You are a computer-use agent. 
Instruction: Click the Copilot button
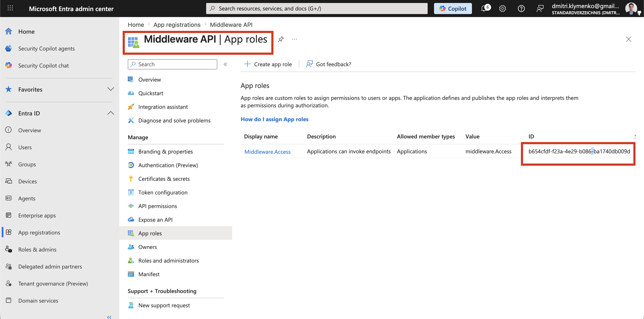[453, 9]
